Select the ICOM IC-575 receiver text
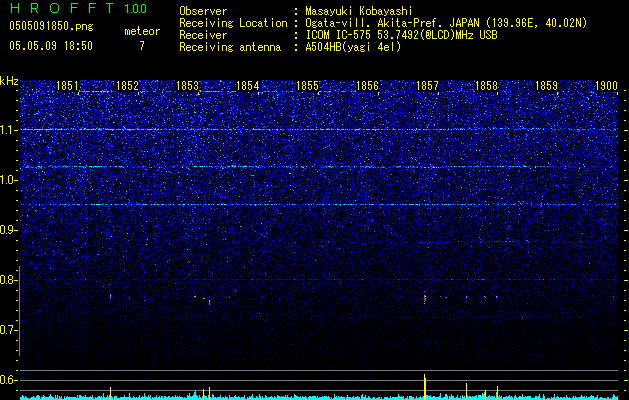Image resolution: width=629 pixels, height=400 pixels. 346,34
